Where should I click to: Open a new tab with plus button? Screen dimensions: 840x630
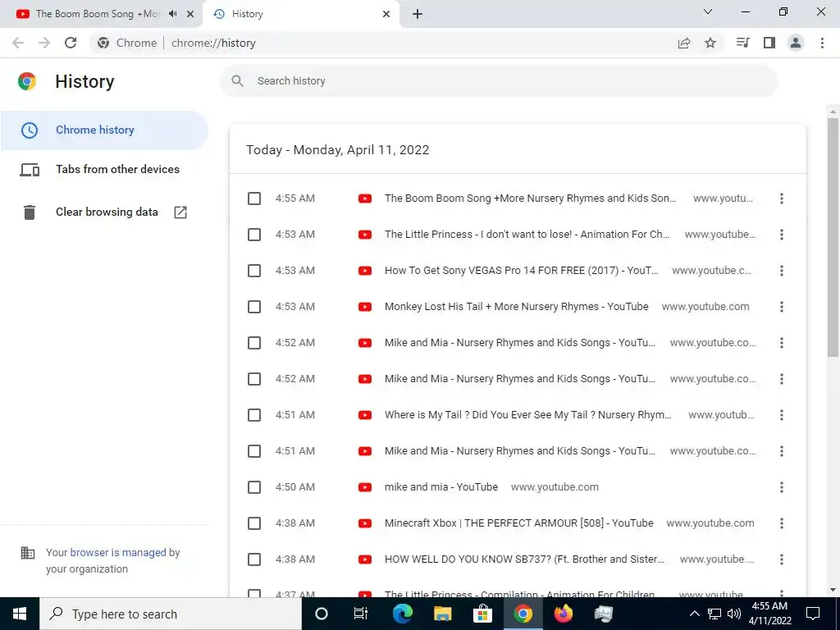pos(418,14)
